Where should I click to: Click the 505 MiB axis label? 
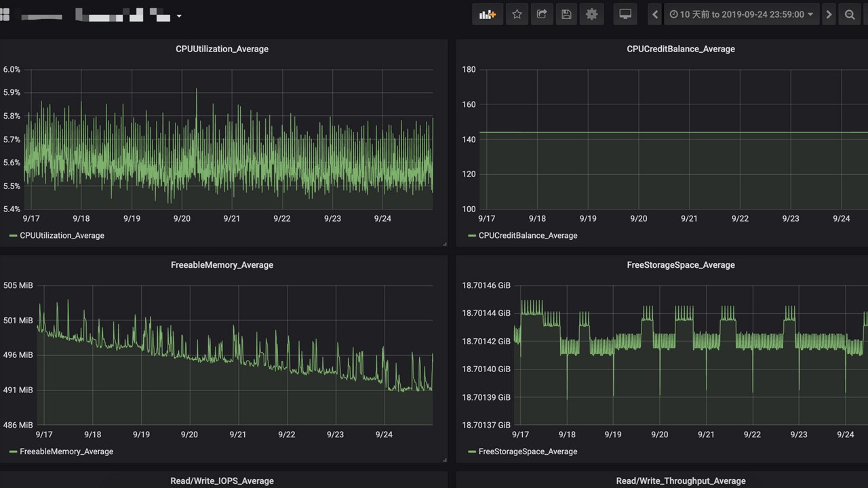pyautogui.click(x=18, y=285)
